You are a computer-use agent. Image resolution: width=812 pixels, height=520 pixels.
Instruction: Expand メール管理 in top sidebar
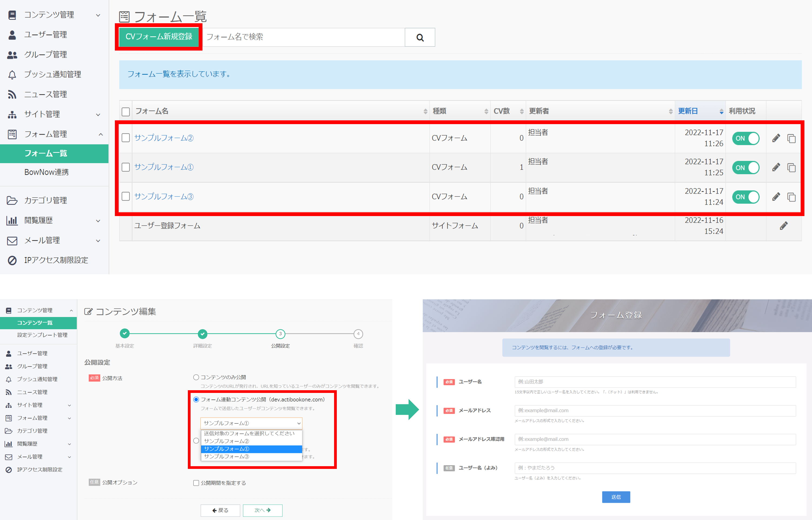point(54,240)
